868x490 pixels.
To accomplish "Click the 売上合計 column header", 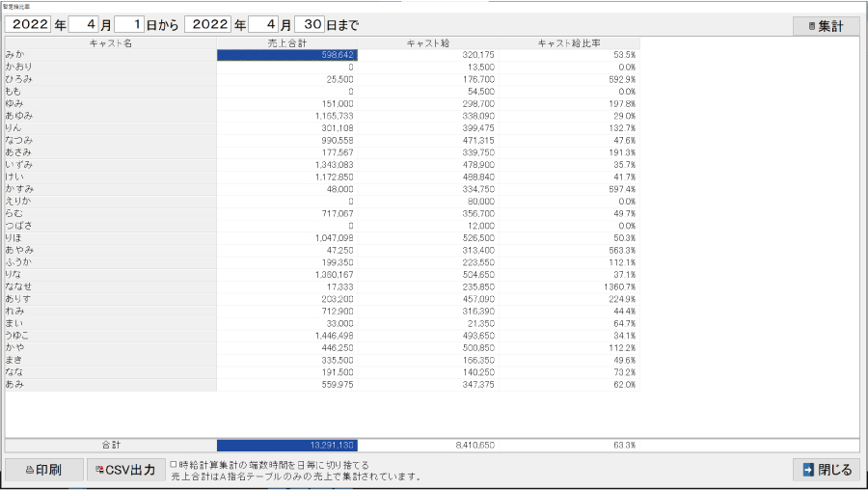I will (x=286, y=43).
